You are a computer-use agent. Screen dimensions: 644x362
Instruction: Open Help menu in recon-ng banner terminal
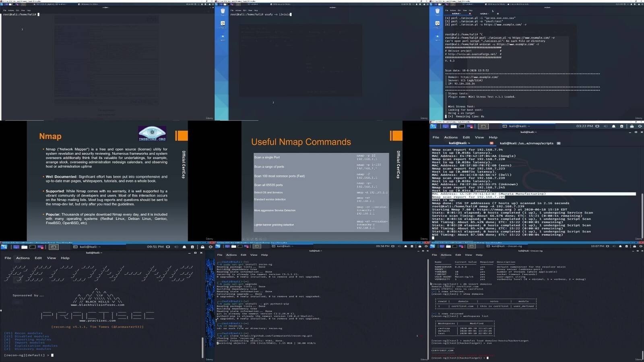(65, 258)
